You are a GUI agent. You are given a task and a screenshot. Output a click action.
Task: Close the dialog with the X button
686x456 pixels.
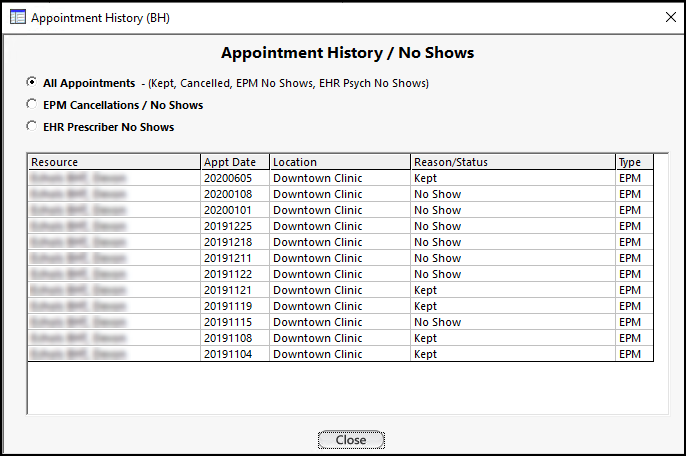point(669,17)
